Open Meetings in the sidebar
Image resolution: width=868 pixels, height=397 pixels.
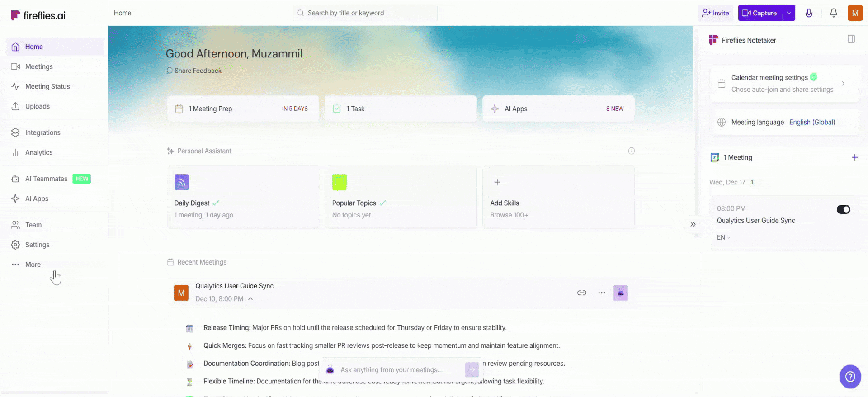pos(39,66)
